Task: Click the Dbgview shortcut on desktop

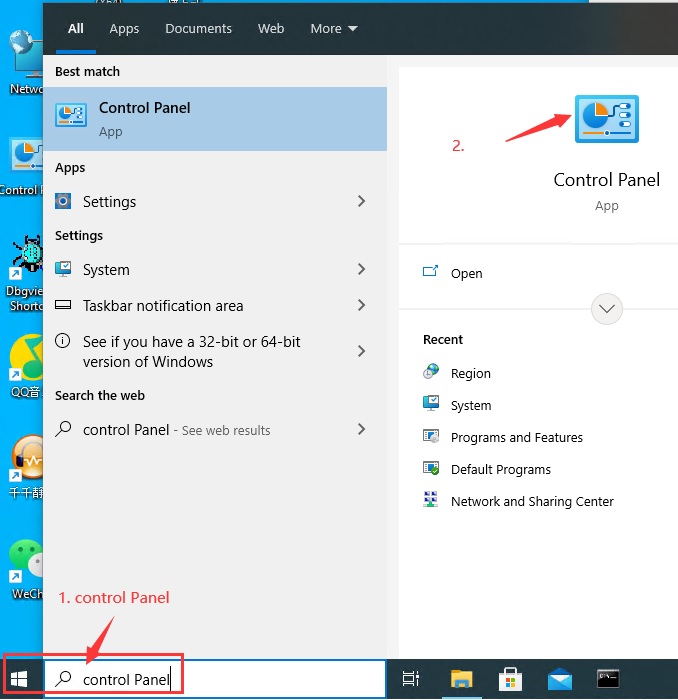Action: pyautogui.click(x=25, y=273)
